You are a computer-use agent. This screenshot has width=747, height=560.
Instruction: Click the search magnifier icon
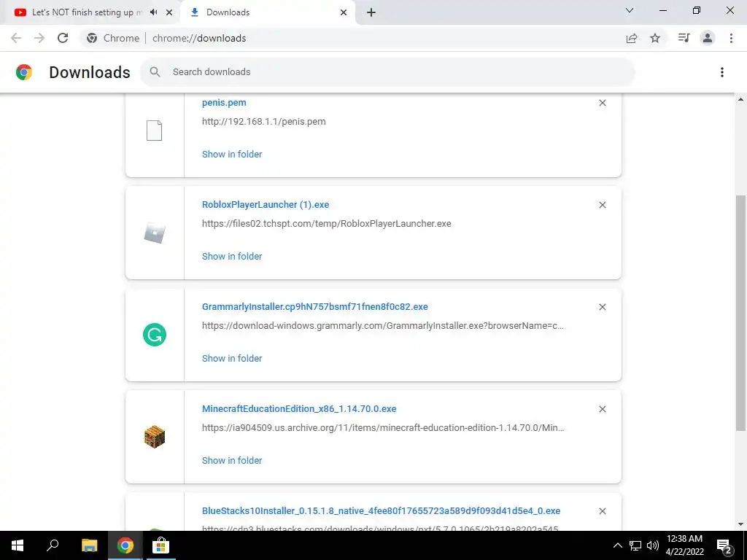tap(155, 72)
